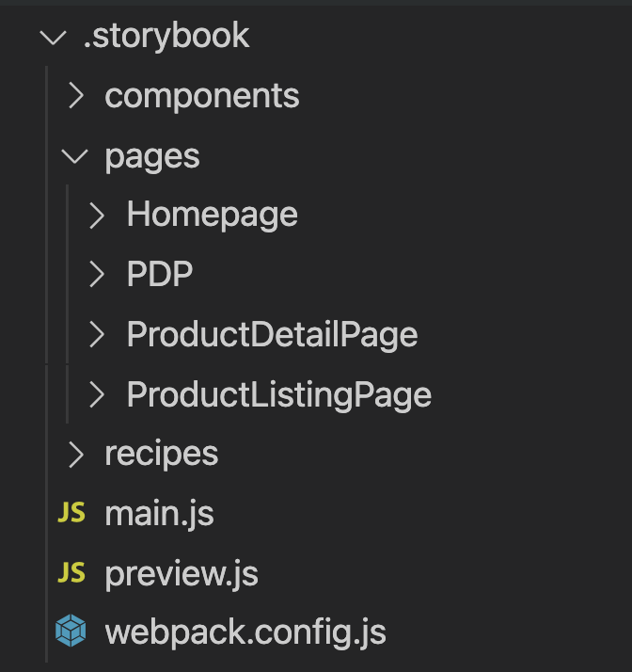The width and height of the screenshot is (632, 672).
Task: Click the JS icon beside main.js
Action: (71, 512)
